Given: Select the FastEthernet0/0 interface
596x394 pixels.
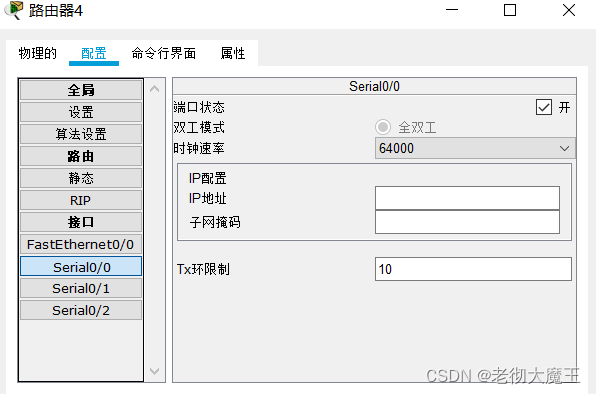Looking at the screenshot, I should [x=81, y=244].
